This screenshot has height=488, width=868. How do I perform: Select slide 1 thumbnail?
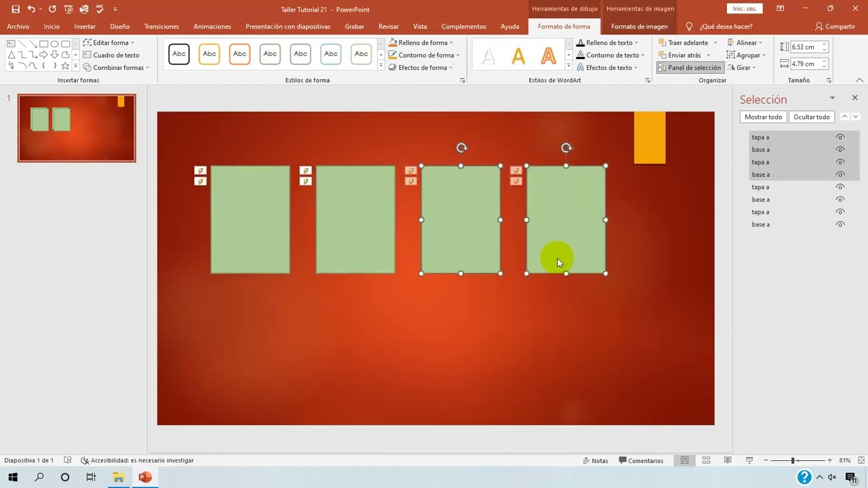[x=77, y=128]
